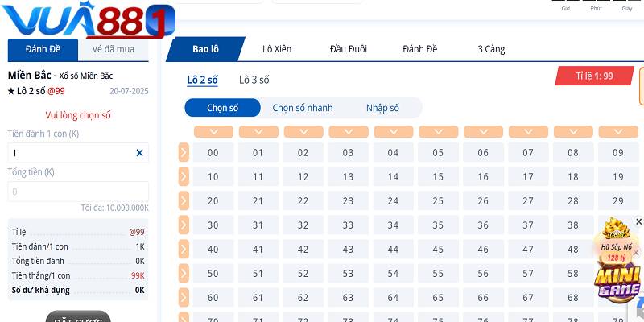This screenshot has width=644, height=322.
Task: Toggle the Chọn số mode
Action: tap(223, 108)
